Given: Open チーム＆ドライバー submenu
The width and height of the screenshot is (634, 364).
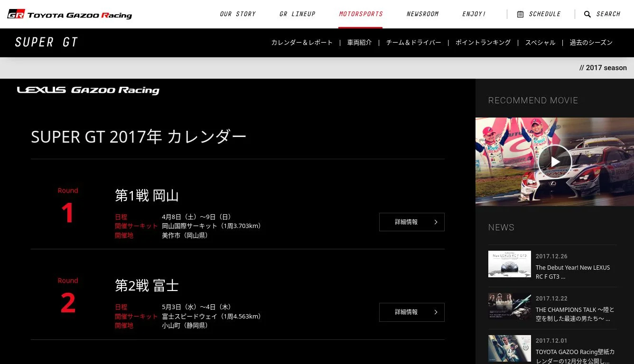Looking at the screenshot, I should point(413,43).
